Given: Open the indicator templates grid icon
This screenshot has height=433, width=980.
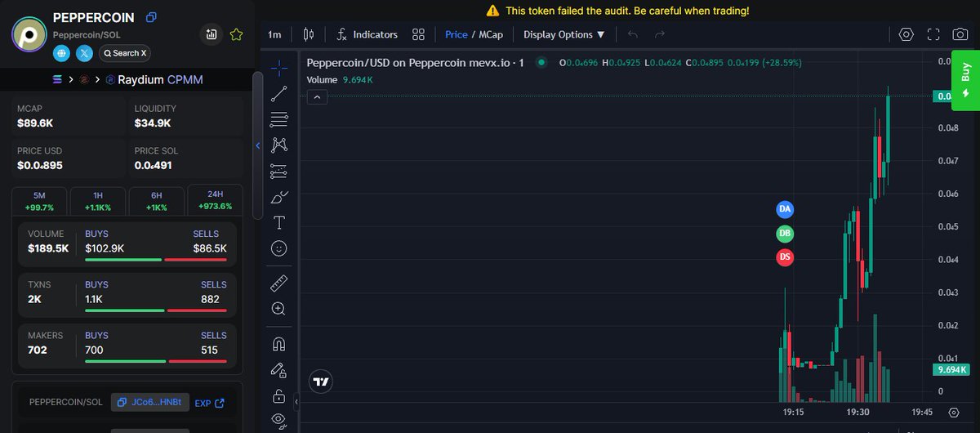Looking at the screenshot, I should click(418, 34).
